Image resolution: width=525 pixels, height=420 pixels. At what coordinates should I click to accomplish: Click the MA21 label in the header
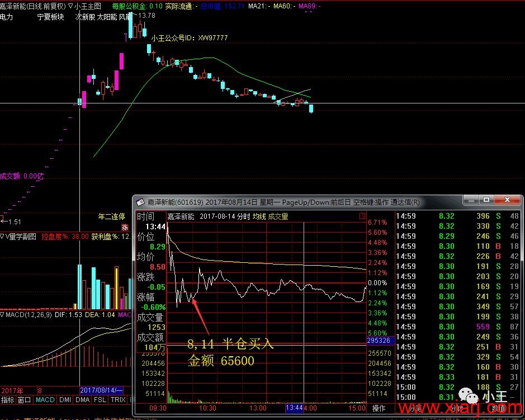(259, 6)
